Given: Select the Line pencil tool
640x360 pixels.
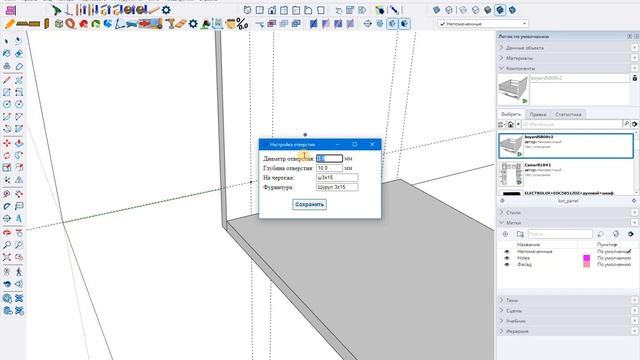Looking at the screenshot, I should point(7,80).
